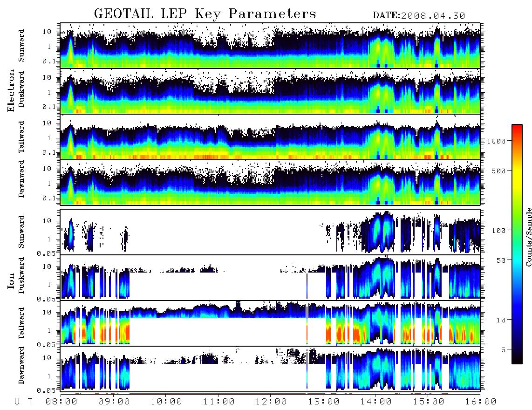The image size is (532, 410).
Task: Click the Electron Duskward spectrogram panel
Action: pyautogui.click(x=270, y=91)
